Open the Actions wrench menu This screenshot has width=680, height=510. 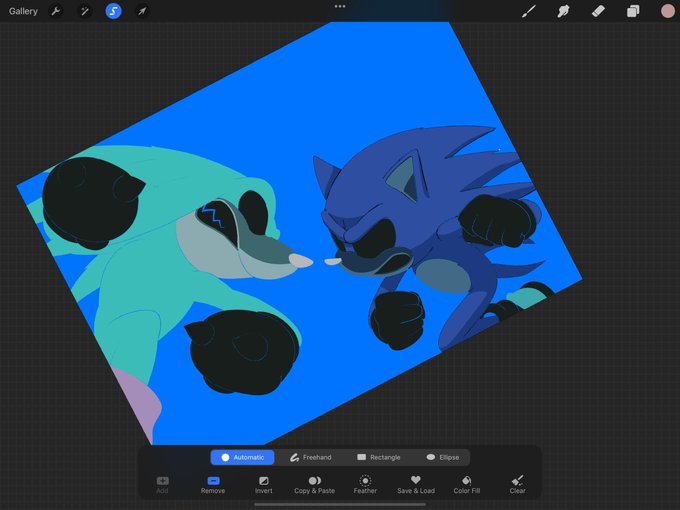click(x=56, y=11)
